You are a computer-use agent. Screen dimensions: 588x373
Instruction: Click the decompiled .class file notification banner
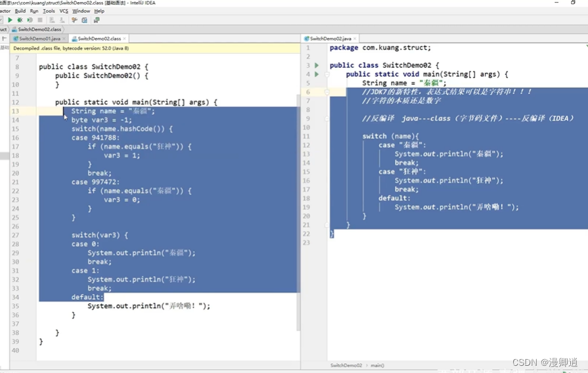[154, 49]
